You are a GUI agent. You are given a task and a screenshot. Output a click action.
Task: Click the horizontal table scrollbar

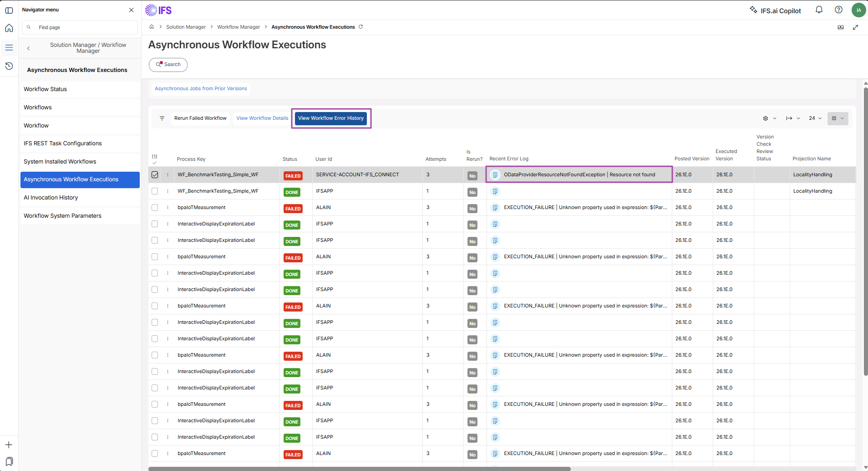click(359, 469)
